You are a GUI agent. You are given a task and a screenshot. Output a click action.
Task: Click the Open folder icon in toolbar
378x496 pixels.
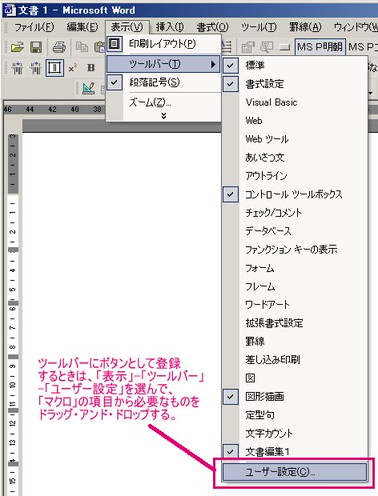pyautogui.click(x=17, y=47)
